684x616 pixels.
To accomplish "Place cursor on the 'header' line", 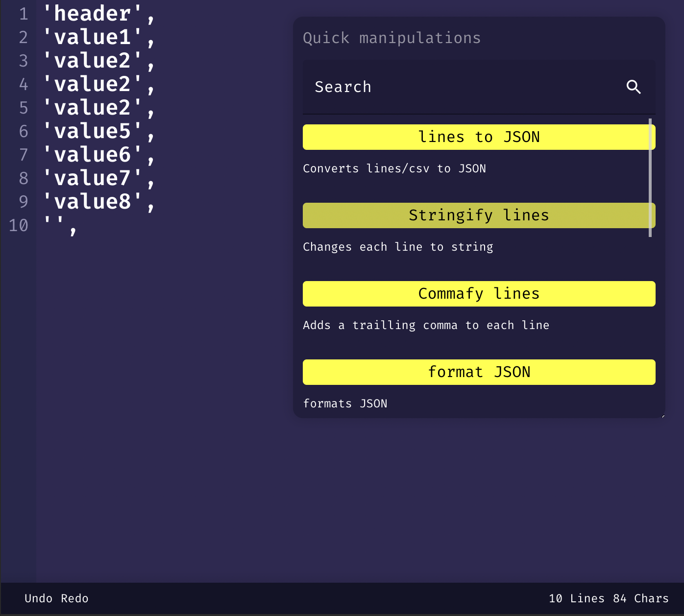I will tap(98, 13).
